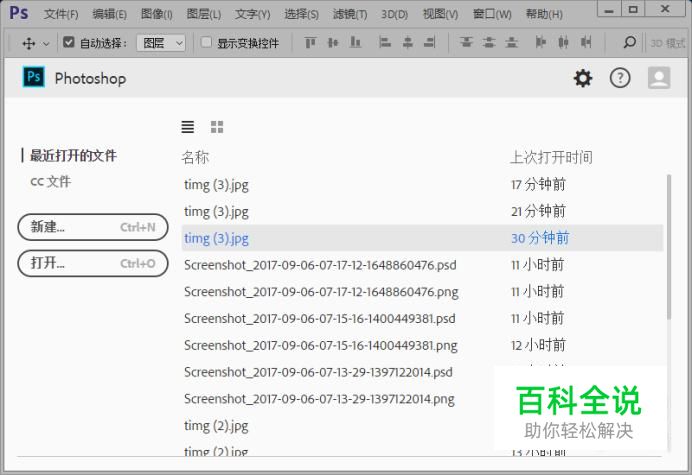Click the recent files list scrollbar
The height and width of the screenshot is (475, 692).
pos(669,247)
